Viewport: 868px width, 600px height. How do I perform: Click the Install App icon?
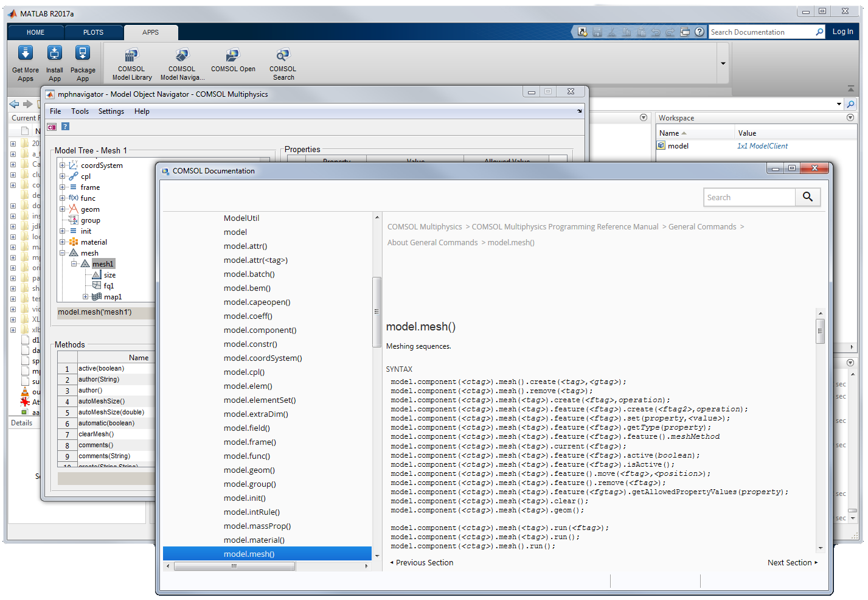tap(54, 54)
